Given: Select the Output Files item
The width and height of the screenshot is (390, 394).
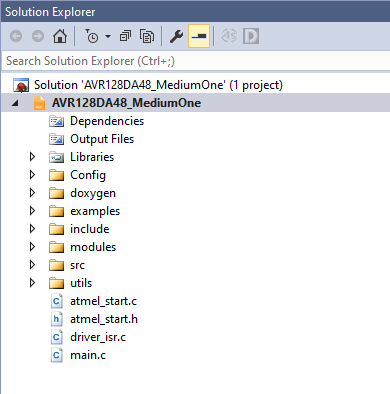Looking at the screenshot, I should 102,139.
